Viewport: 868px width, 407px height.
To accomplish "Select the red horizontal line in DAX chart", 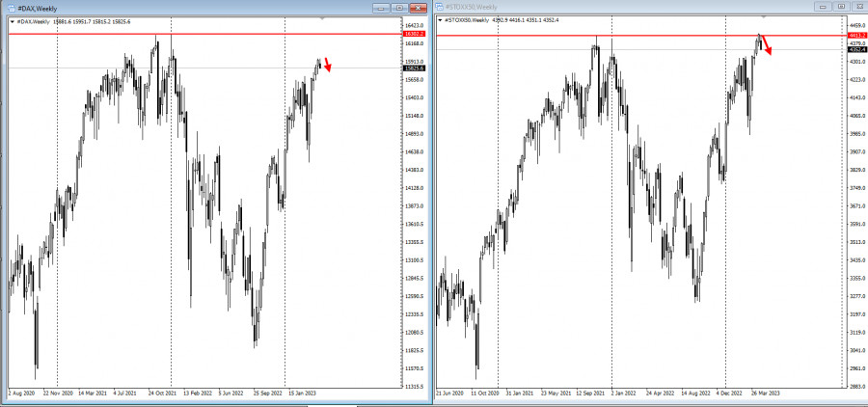I will pos(203,34).
